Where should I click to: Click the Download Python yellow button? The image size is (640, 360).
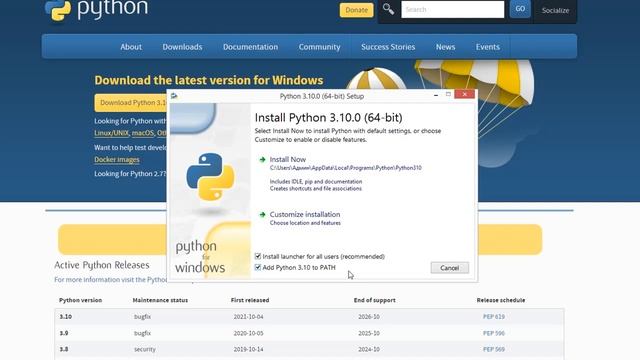click(131, 103)
